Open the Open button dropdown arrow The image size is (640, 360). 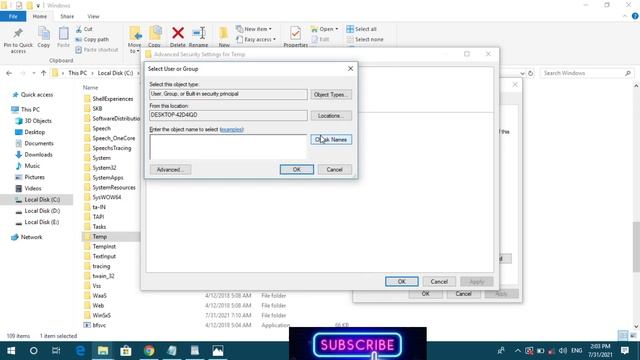point(336,29)
